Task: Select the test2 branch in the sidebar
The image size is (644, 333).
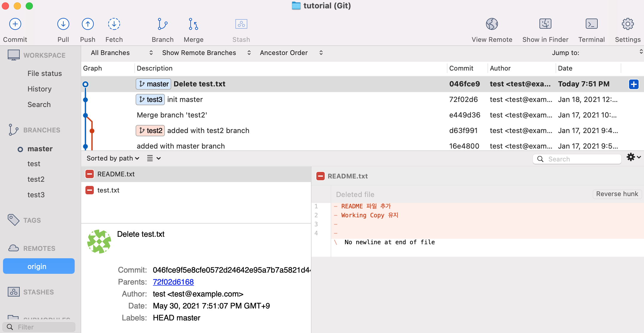Action: [x=36, y=179]
